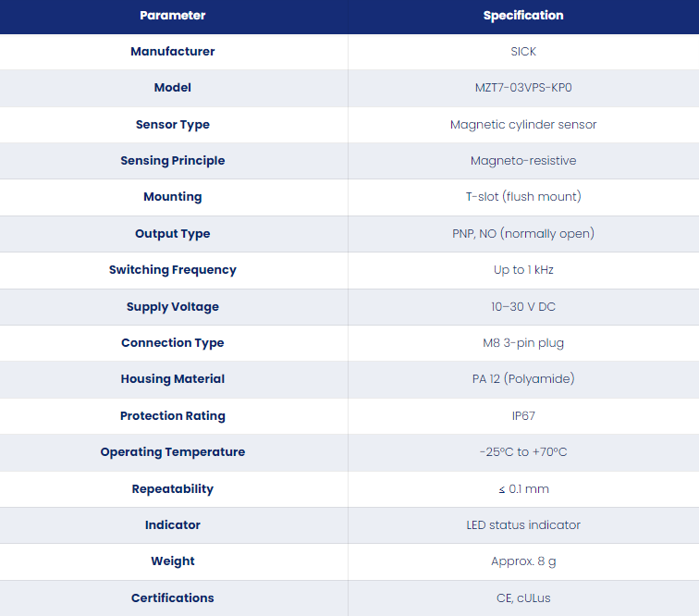Image resolution: width=699 pixels, height=616 pixels.
Task: Select the T-slot (flush mount) value
Action: click(523, 197)
